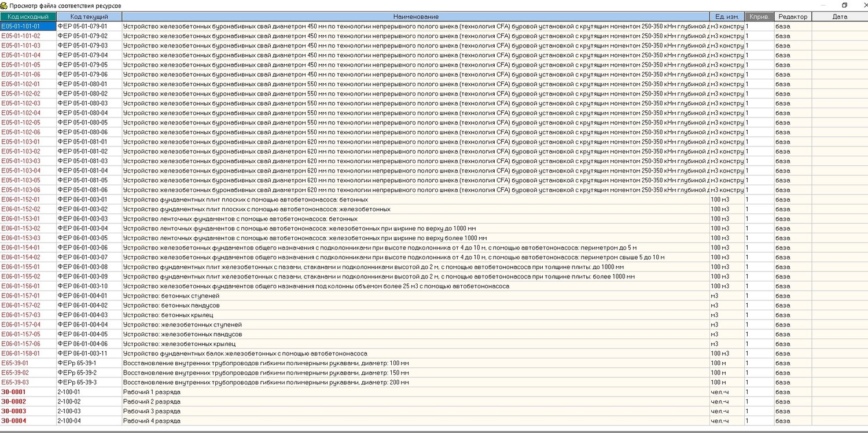Select source code cell E06-01-158-01
Viewport: 868px width, 433px height.
point(28,353)
